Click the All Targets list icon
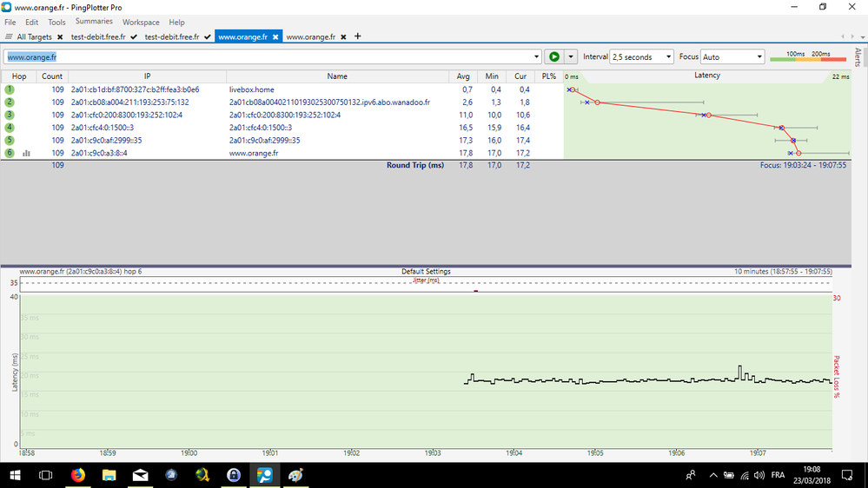This screenshot has width=868, height=488. [9, 36]
